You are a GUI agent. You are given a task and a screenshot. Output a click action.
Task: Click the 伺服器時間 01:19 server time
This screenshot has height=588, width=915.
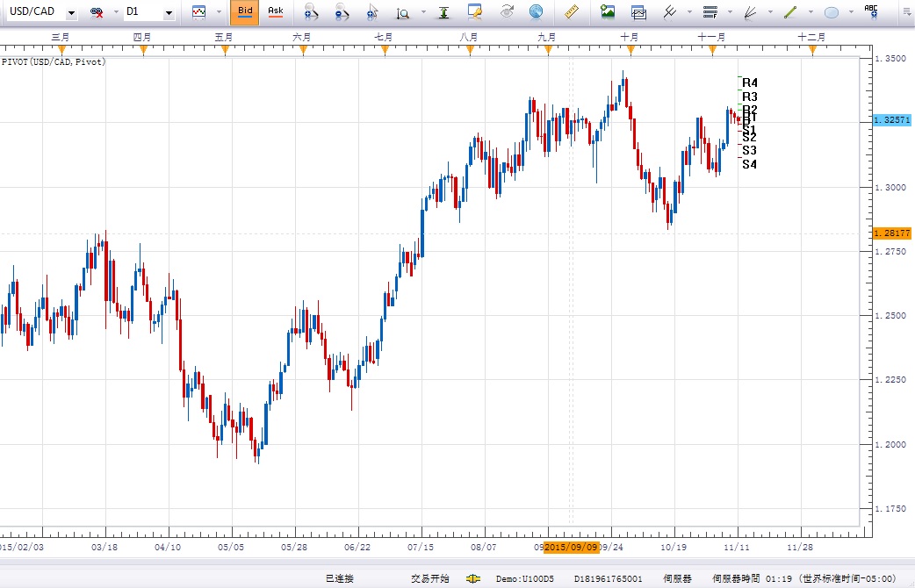click(x=753, y=578)
